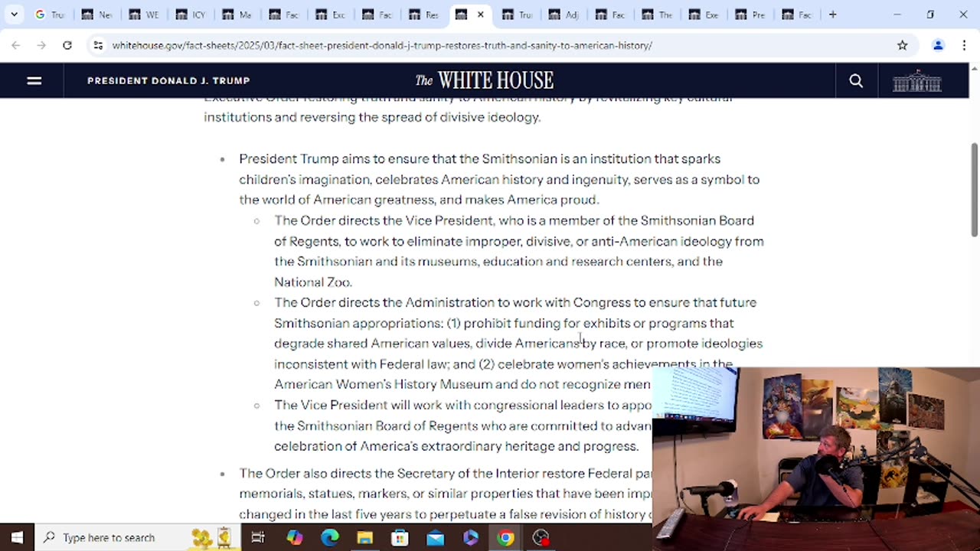Image resolution: width=980 pixels, height=551 pixels.
Task: Open Microsoft Store from the taskbar
Action: click(x=400, y=537)
